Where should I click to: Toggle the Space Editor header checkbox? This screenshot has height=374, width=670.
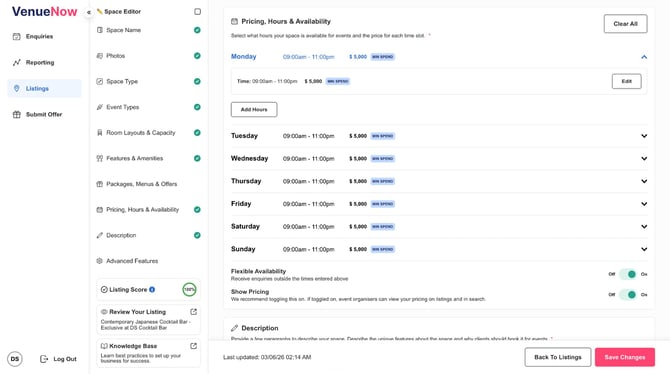197,12
